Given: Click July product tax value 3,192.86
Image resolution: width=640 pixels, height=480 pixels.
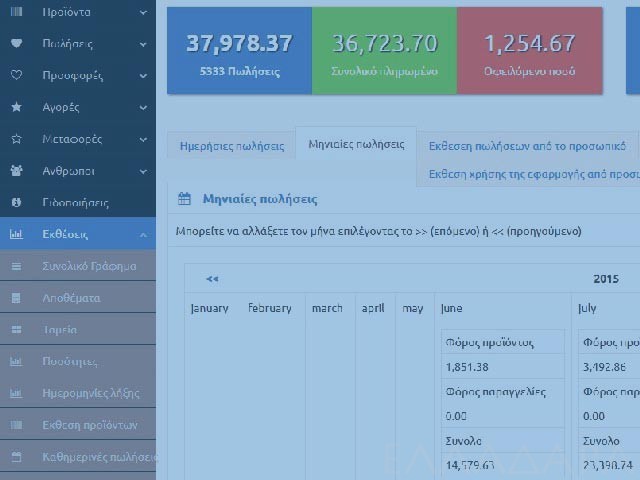Looking at the screenshot, I should click(x=604, y=367).
